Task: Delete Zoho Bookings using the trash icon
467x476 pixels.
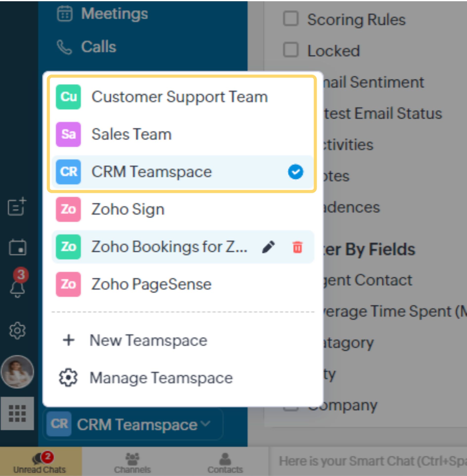Action: coord(297,247)
